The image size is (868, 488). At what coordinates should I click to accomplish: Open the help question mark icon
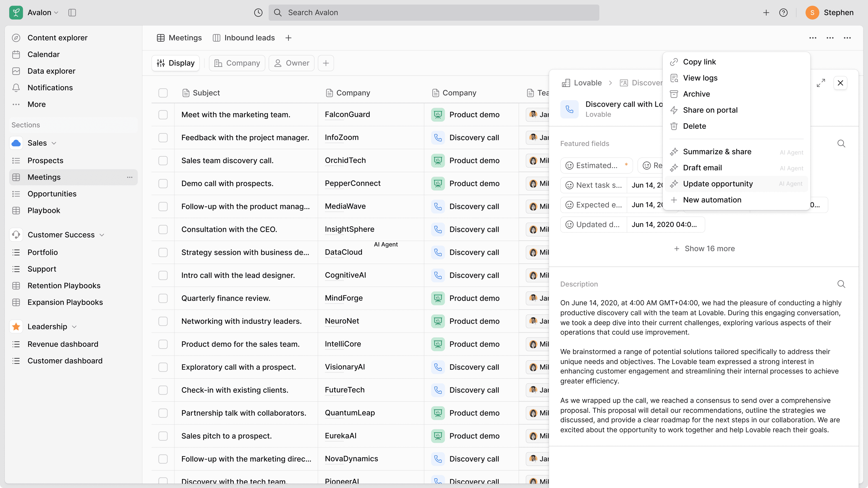click(x=783, y=12)
